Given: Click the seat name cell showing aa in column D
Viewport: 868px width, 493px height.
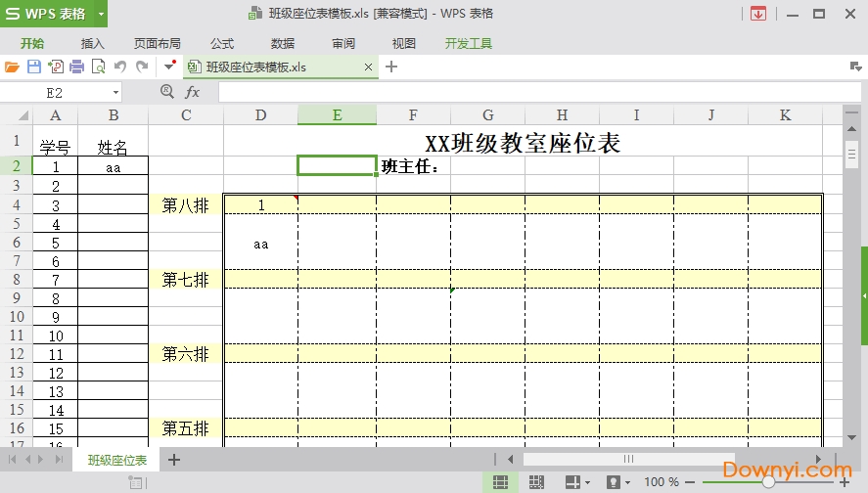Looking at the screenshot, I should coord(260,244).
